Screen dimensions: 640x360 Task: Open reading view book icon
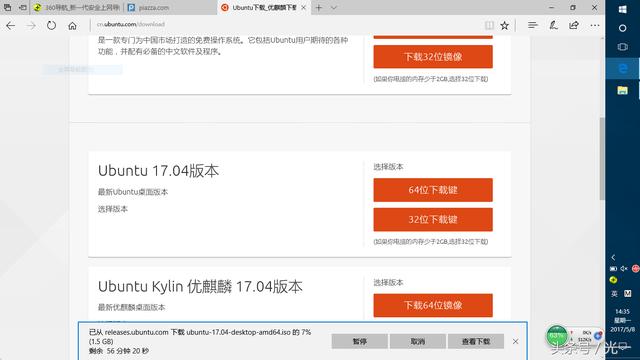click(489, 26)
